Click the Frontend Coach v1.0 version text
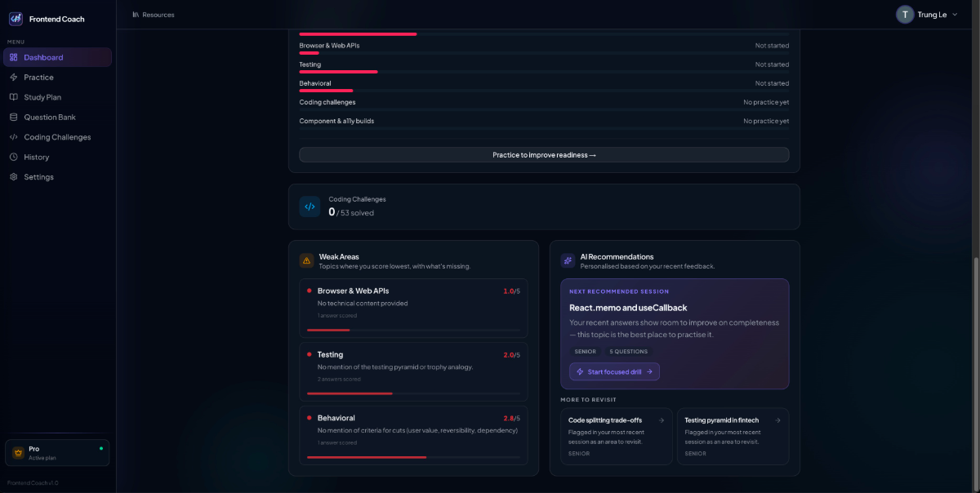 33,482
